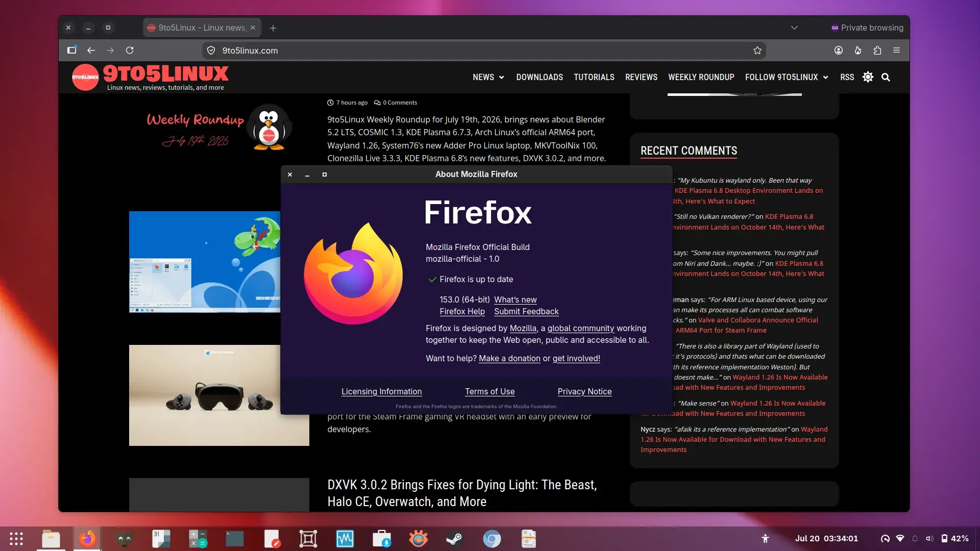Viewport: 980px width, 551px height.
Task: Launch the Terminal from the taskbar
Action: tap(235, 539)
